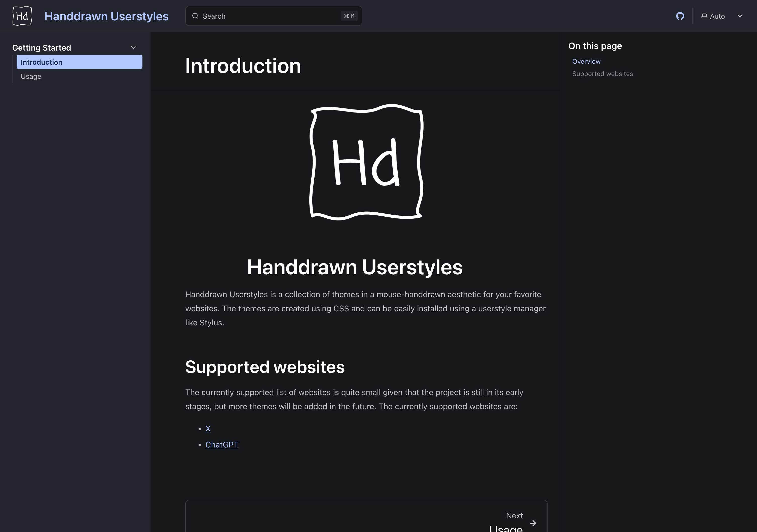The height and width of the screenshot is (532, 757).
Task: Click the Handdrawn Userstyles site title link
Action: click(x=106, y=16)
